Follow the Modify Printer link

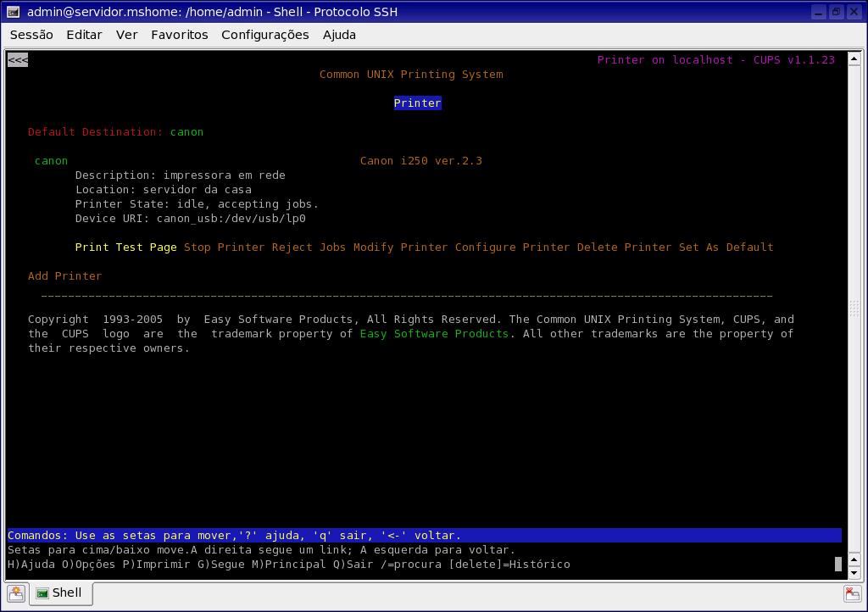point(400,247)
